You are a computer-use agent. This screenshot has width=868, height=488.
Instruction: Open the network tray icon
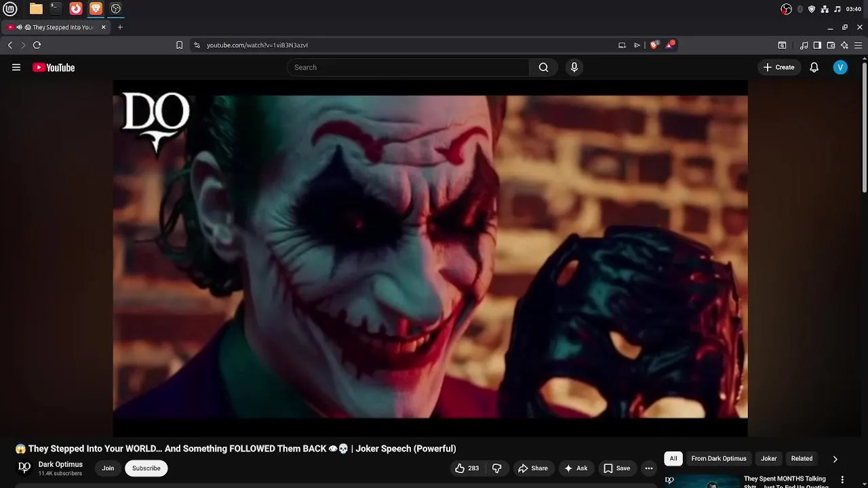(x=825, y=9)
